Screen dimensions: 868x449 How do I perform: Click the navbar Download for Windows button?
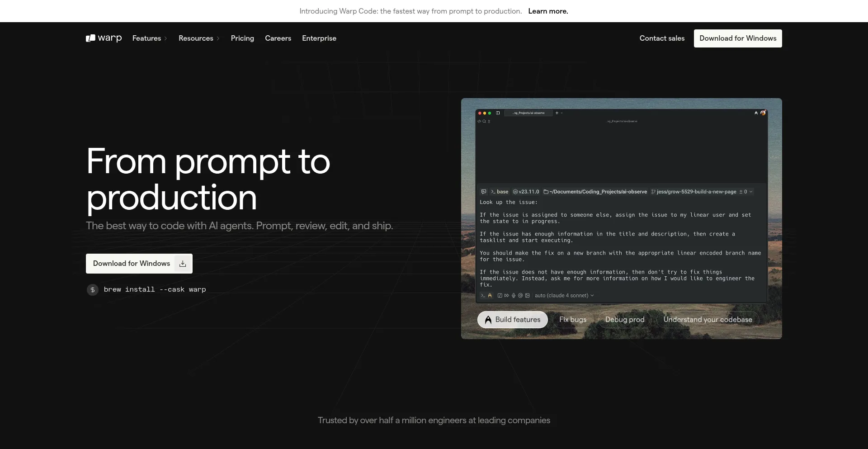(738, 38)
